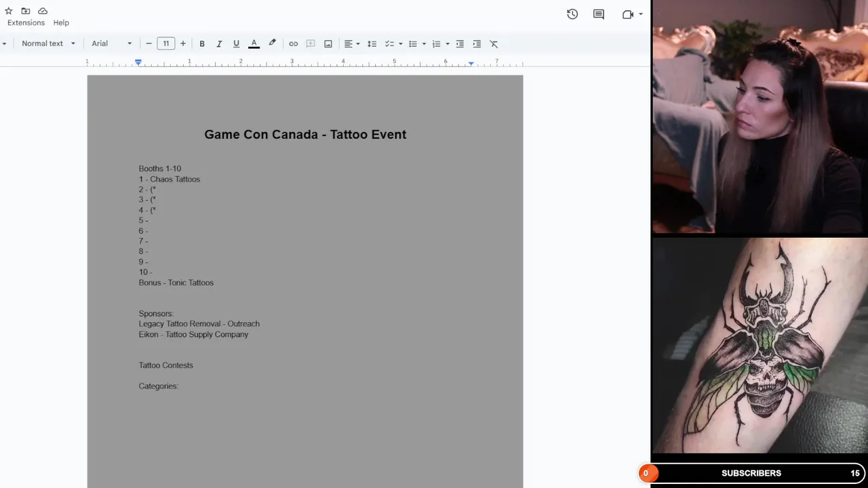868x488 pixels.
Task: Toggle underline formatting
Action: (236, 43)
